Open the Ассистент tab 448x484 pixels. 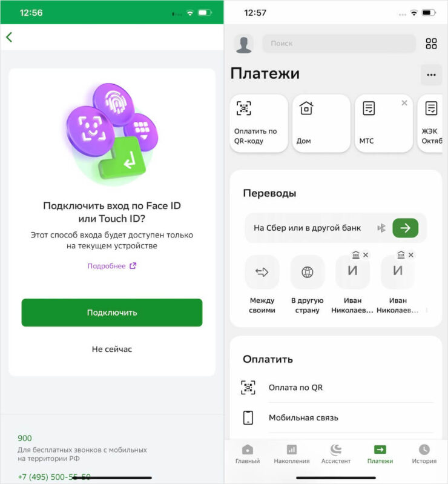[335, 454]
